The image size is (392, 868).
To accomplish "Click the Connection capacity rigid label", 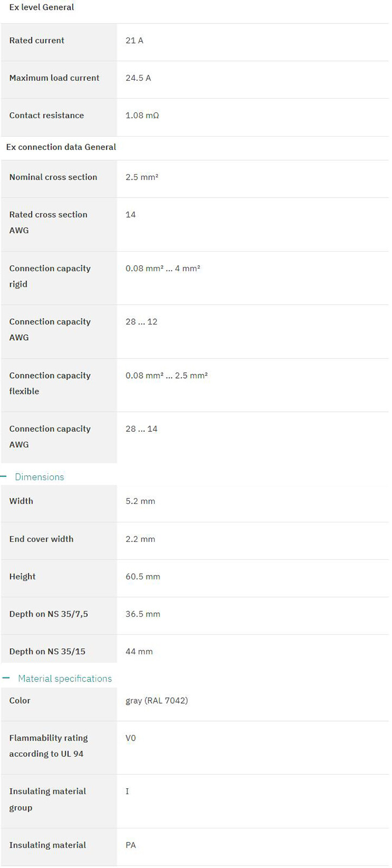I will tap(50, 276).
